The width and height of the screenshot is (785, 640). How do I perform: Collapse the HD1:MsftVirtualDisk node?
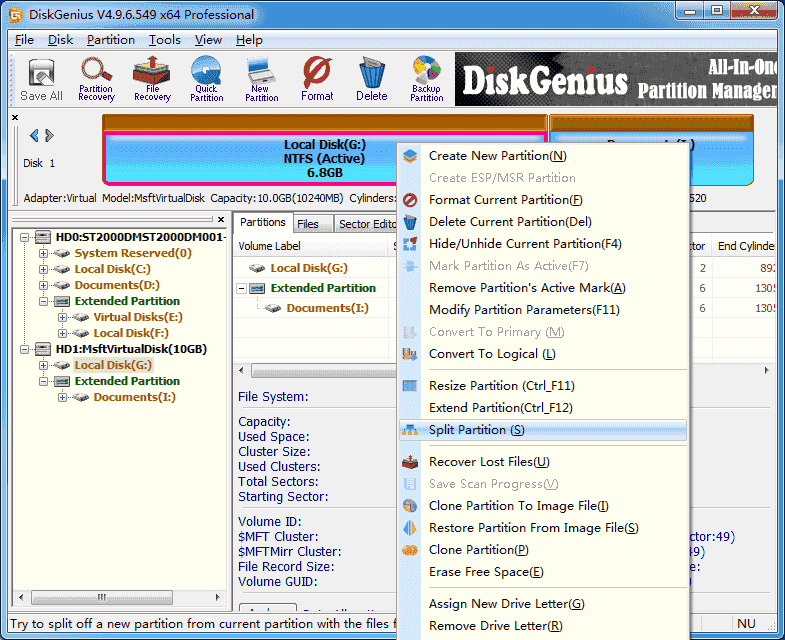(24, 350)
